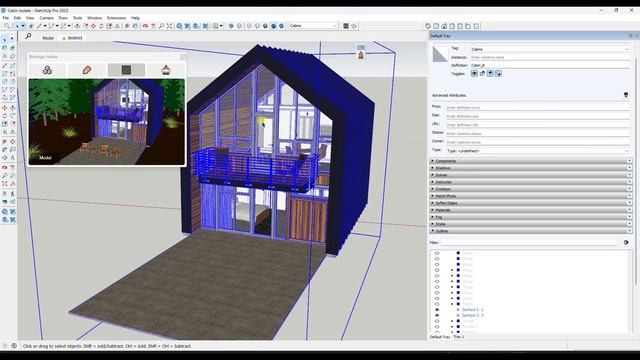
Task: Click the Outliner details arrow icon
Action: [x=626, y=242]
